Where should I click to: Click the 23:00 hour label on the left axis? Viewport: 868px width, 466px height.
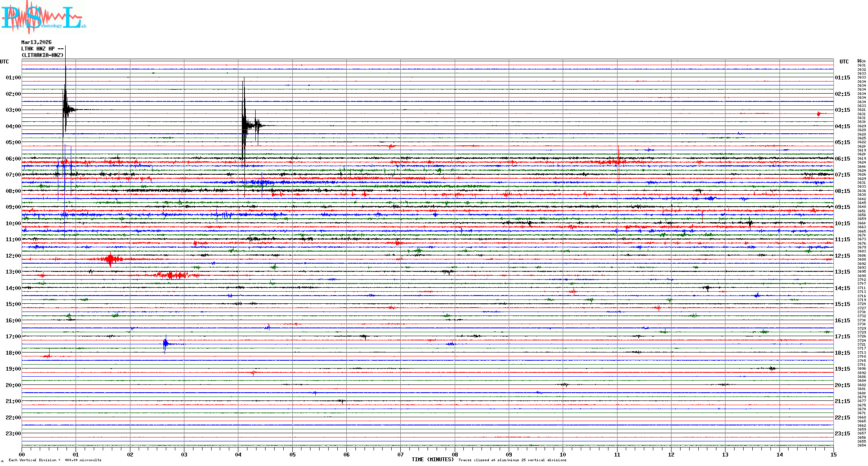[x=13, y=434]
